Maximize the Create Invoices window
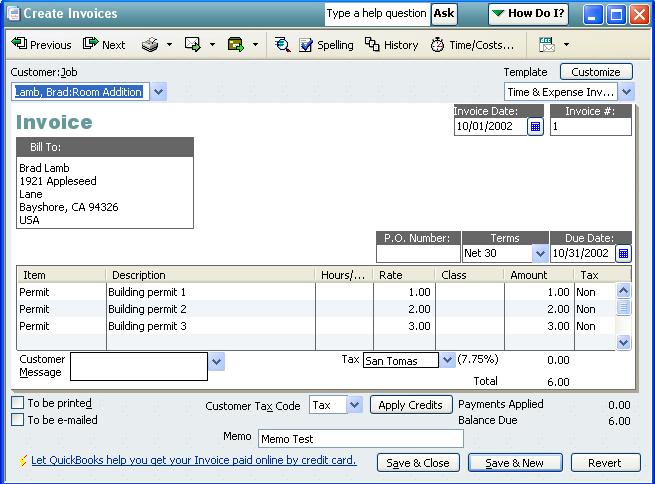This screenshot has height=484, width=655. [616, 14]
